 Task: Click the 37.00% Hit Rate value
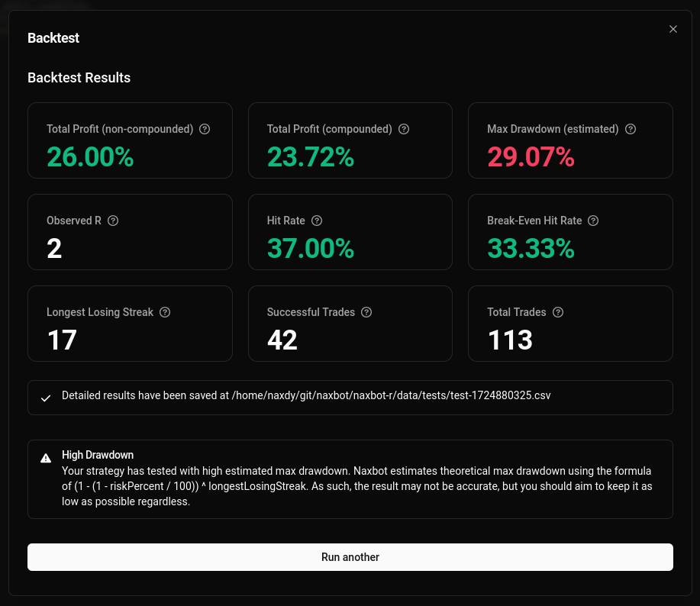pos(310,248)
